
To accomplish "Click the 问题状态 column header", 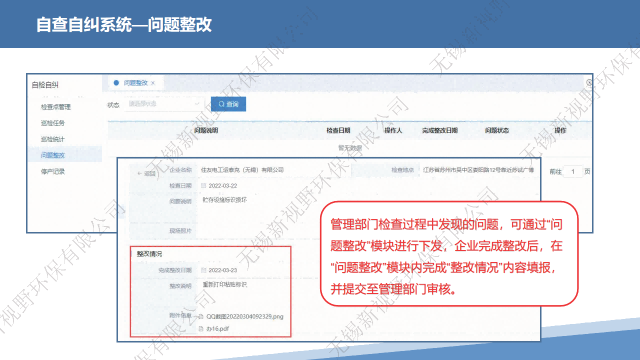I will 497,130.
